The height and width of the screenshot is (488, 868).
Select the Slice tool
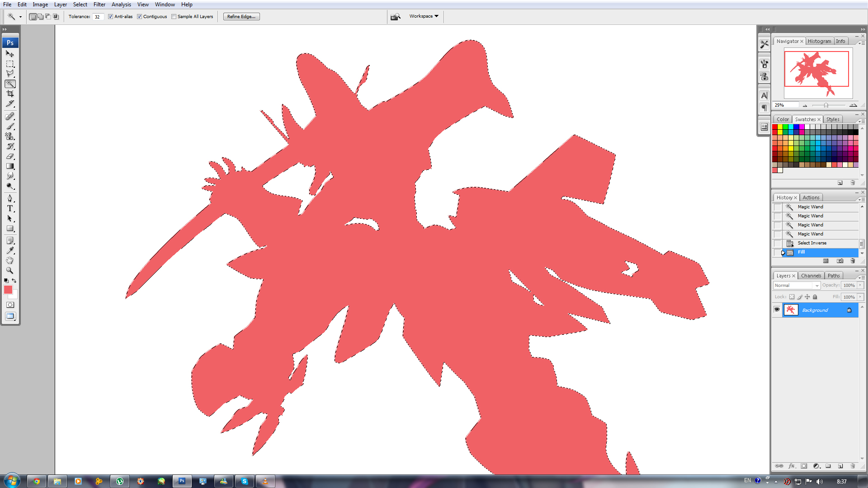[10, 103]
